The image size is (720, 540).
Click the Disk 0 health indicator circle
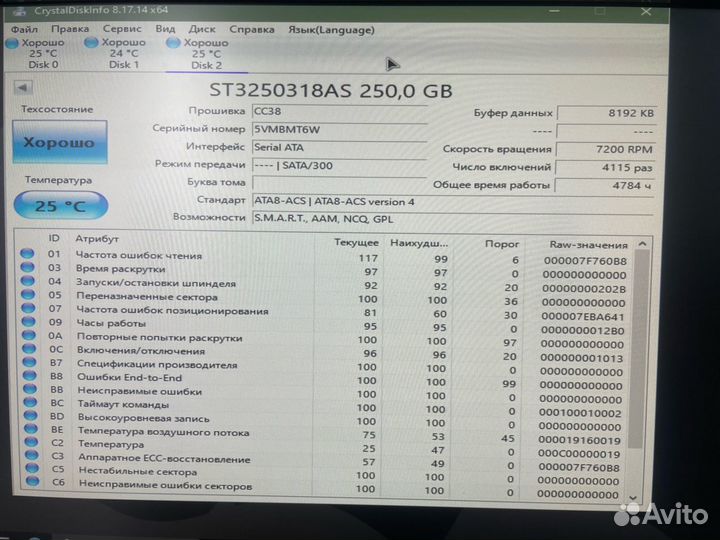coord(11,43)
